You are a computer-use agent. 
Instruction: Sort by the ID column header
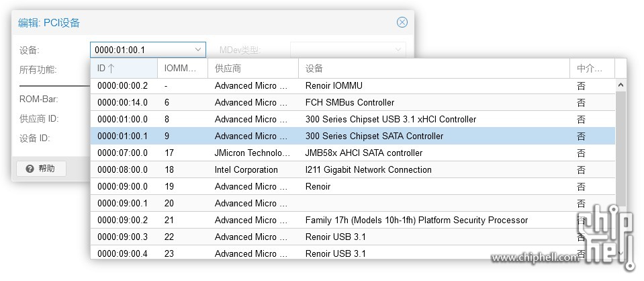coord(124,69)
